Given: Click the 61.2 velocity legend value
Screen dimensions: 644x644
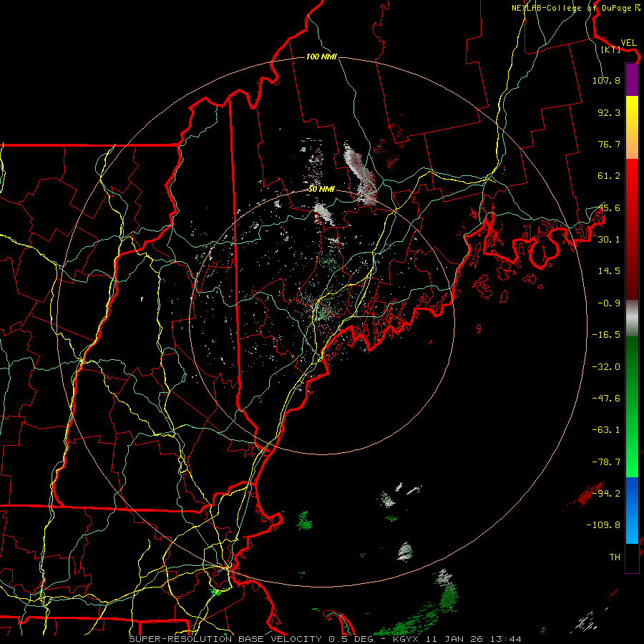Looking at the screenshot, I should click(x=609, y=176).
